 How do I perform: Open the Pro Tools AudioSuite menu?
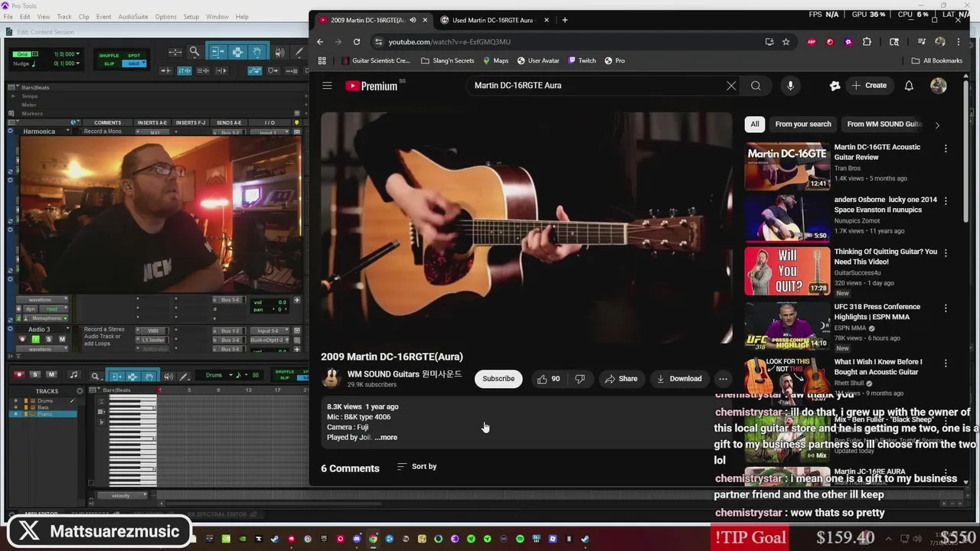(133, 17)
